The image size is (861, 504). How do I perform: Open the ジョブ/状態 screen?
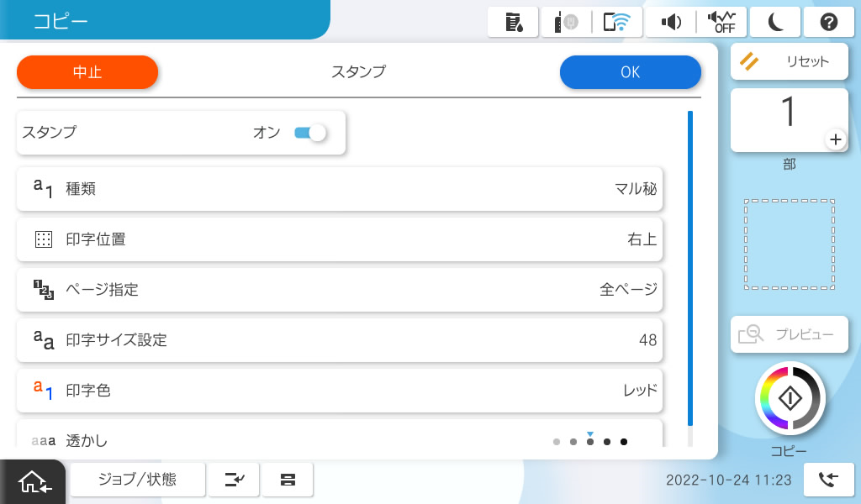coord(137,479)
